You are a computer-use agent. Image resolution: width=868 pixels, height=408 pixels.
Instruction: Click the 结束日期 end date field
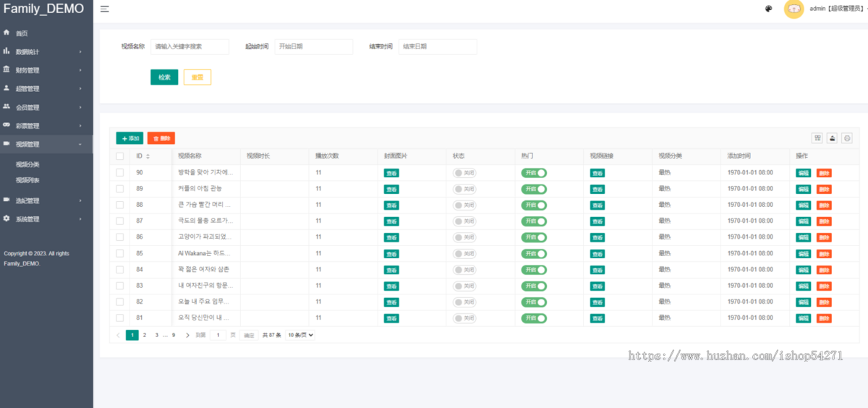coord(438,46)
